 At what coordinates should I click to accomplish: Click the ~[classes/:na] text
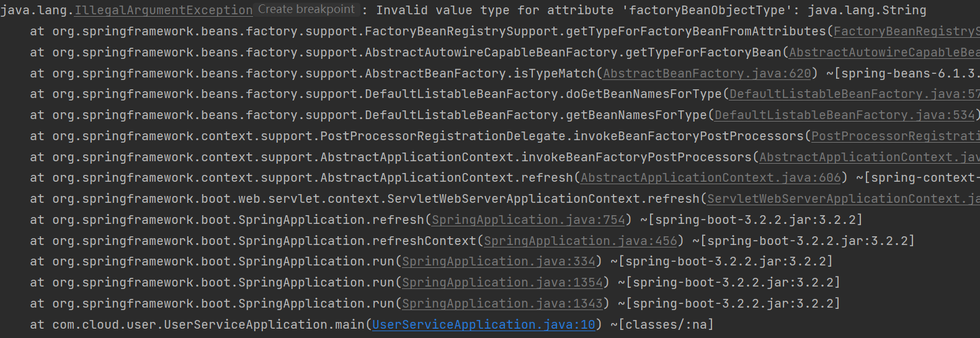coord(662,325)
